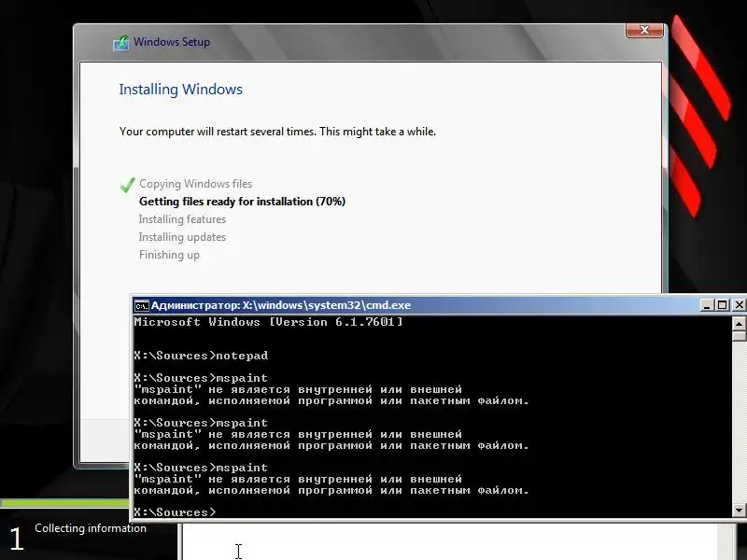Click 'Getting files ready for installation (70%)'

click(x=242, y=202)
